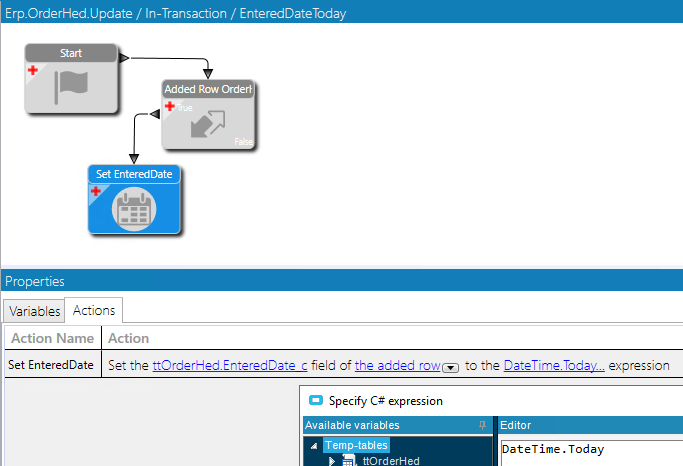This screenshot has width=683, height=466.
Task: Click the calendar icon in Set EnteredDate node
Action: point(134,209)
